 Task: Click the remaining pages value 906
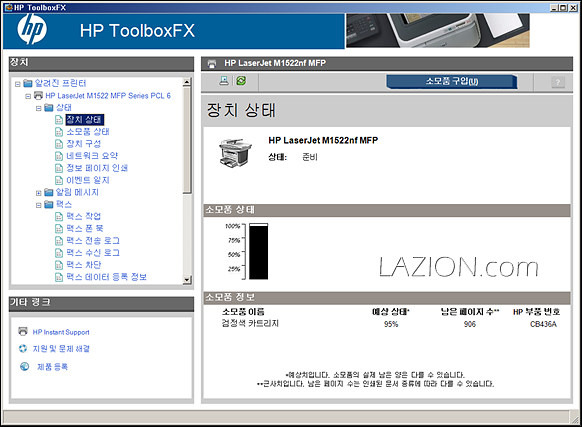pyautogui.click(x=470, y=324)
